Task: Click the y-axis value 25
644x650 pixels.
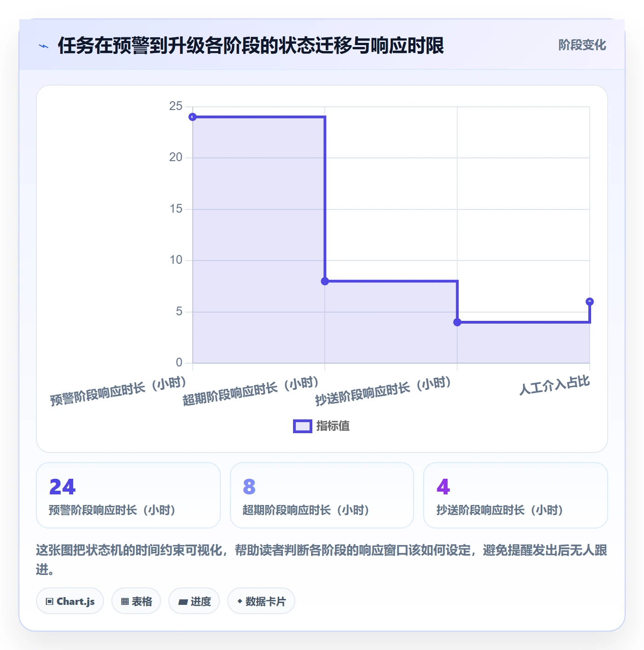Action: pos(176,106)
